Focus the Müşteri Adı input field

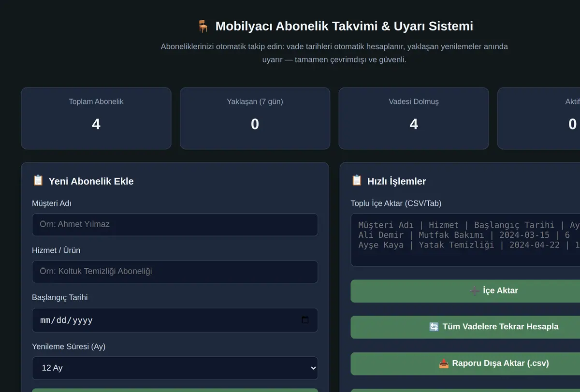(x=175, y=225)
